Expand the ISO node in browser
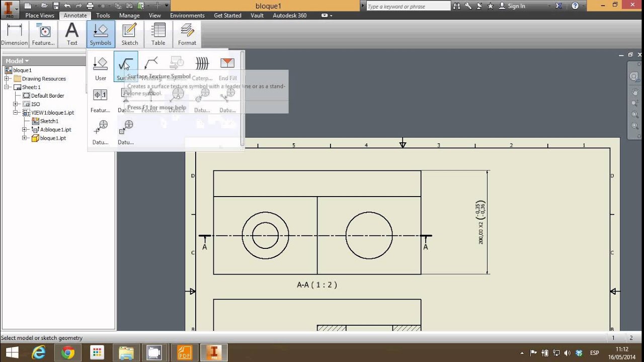 (x=16, y=104)
